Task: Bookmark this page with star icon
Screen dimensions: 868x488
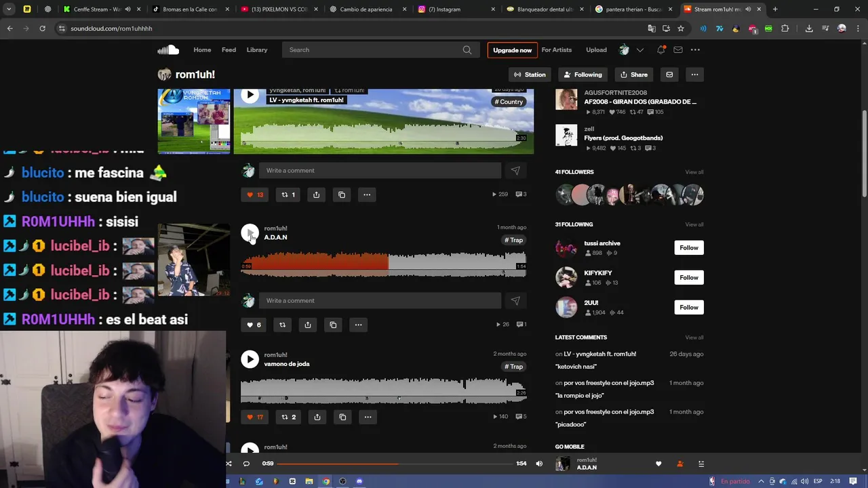Action: coord(681,28)
